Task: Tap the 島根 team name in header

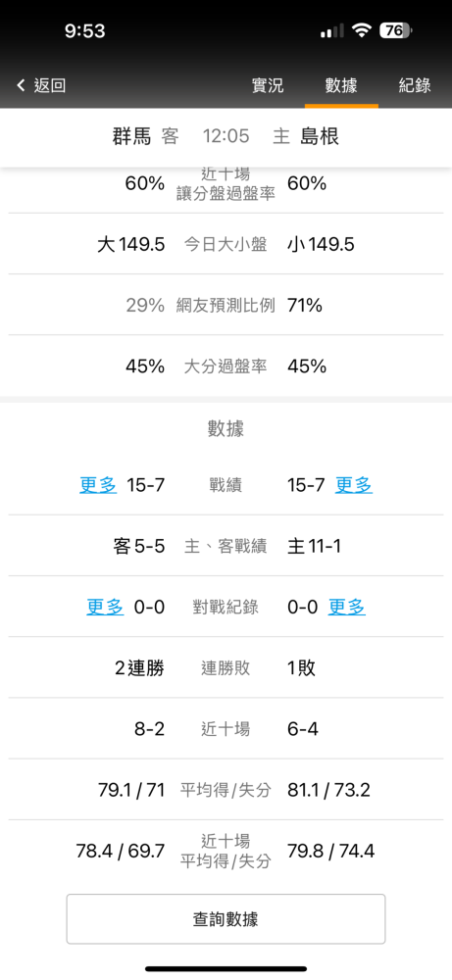Action: pyautogui.click(x=320, y=135)
